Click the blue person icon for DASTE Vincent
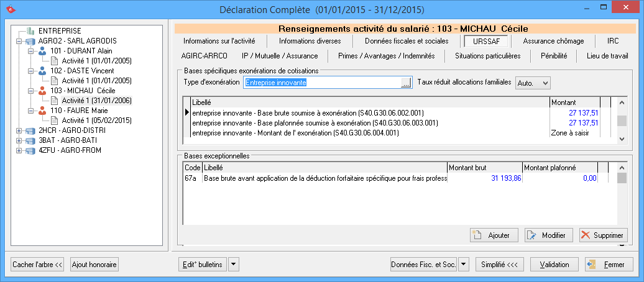Screen dimensions: 644x282 pos(42,71)
